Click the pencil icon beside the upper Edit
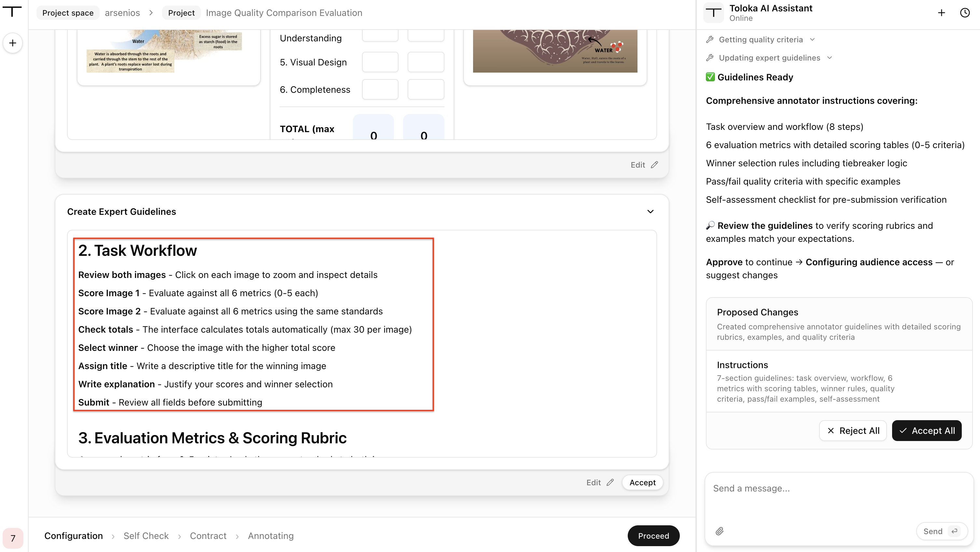This screenshot has height=552, width=980. [x=654, y=165]
